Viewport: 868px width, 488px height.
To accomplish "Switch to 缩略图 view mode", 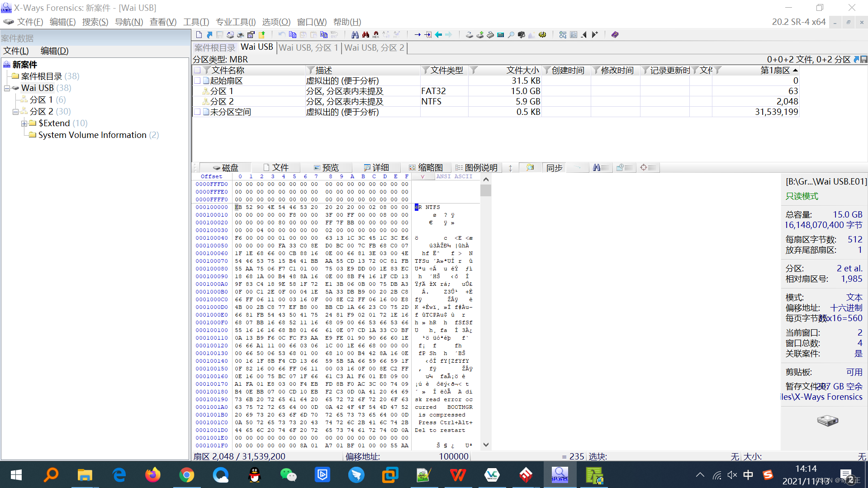I will 426,168.
